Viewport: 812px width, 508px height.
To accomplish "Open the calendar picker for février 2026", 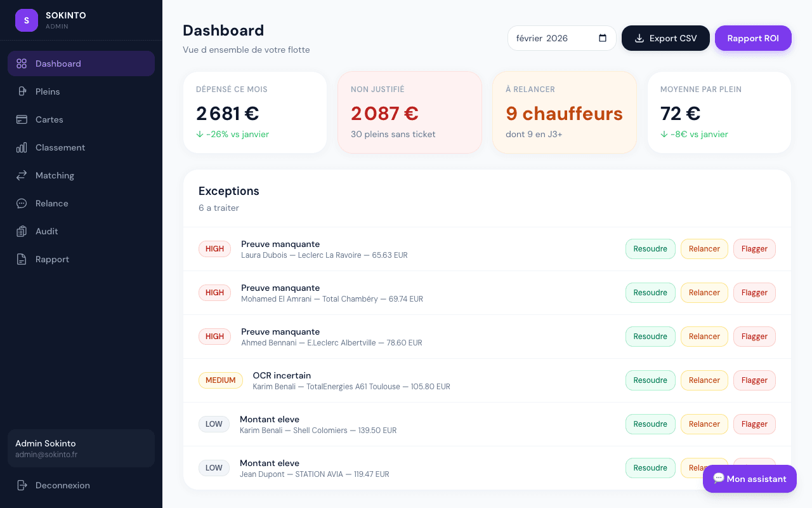I will pyautogui.click(x=601, y=38).
